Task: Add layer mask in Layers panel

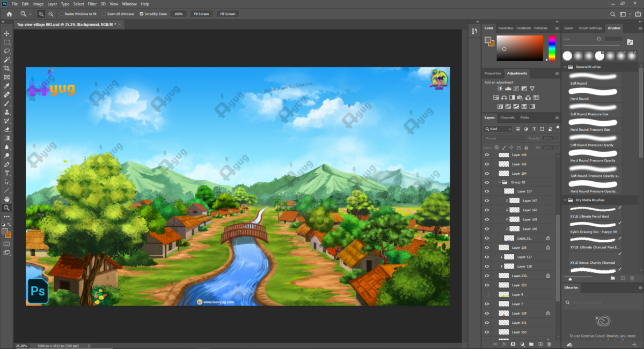Action: [513, 344]
